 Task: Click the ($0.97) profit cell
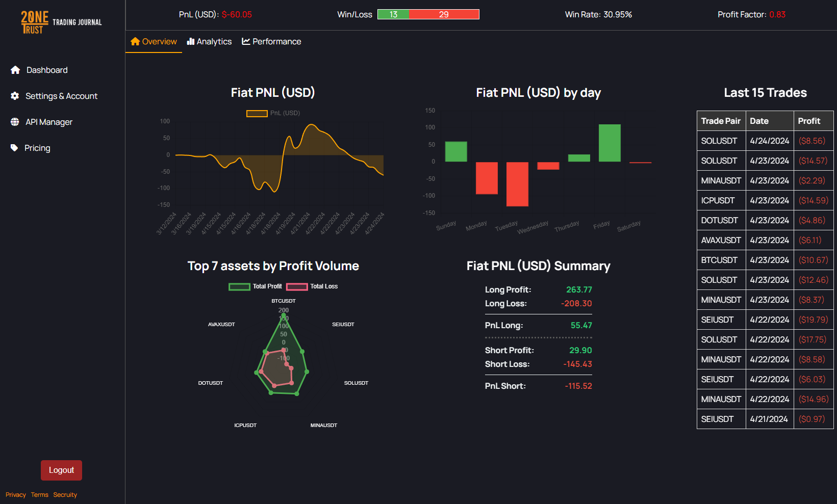[x=814, y=419]
